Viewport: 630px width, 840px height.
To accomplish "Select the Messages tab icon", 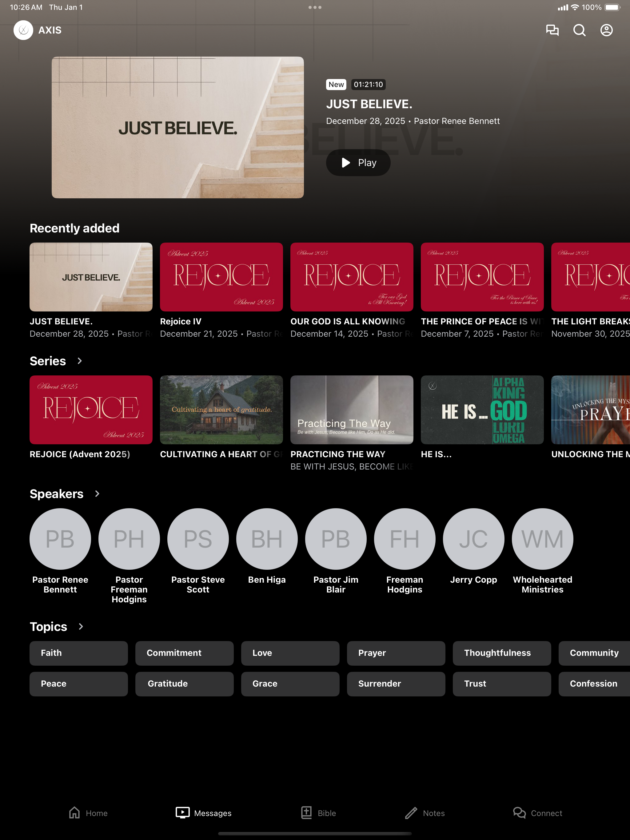I will pyautogui.click(x=182, y=813).
